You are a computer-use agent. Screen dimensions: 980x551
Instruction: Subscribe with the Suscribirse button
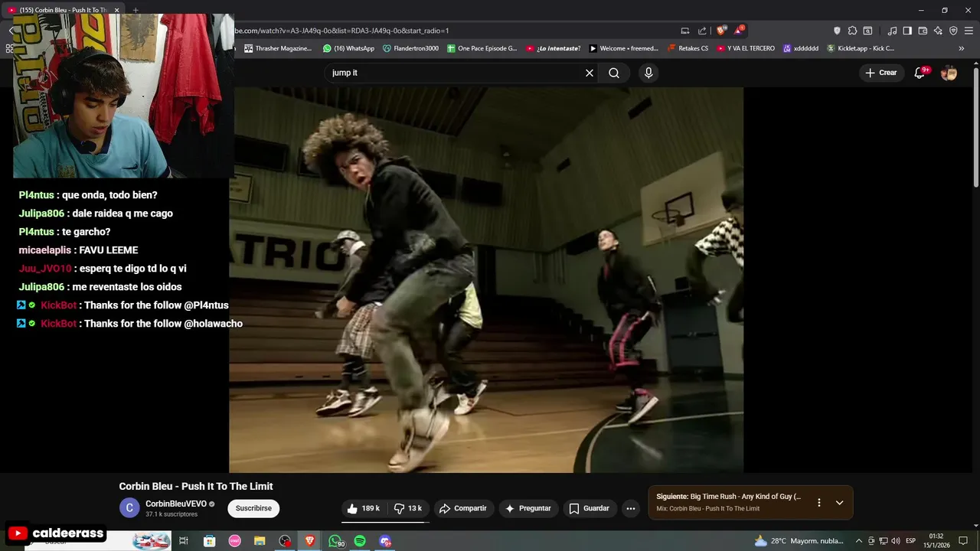[253, 508]
